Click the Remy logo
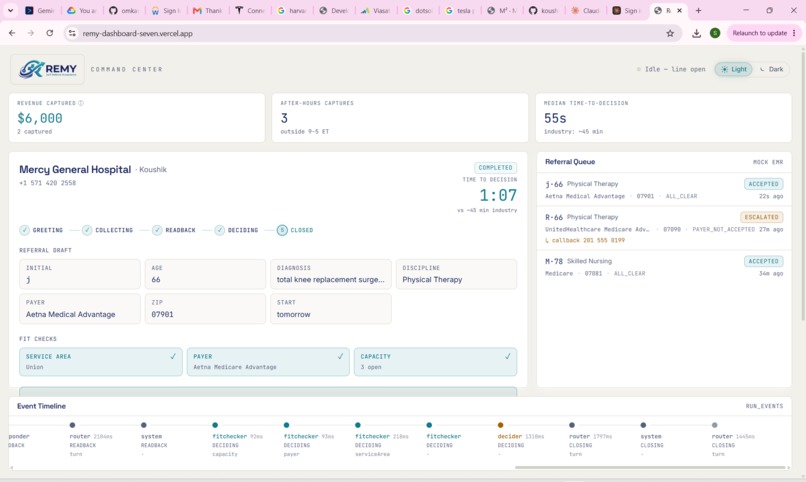The width and height of the screenshot is (806, 482). pyautogui.click(x=47, y=69)
